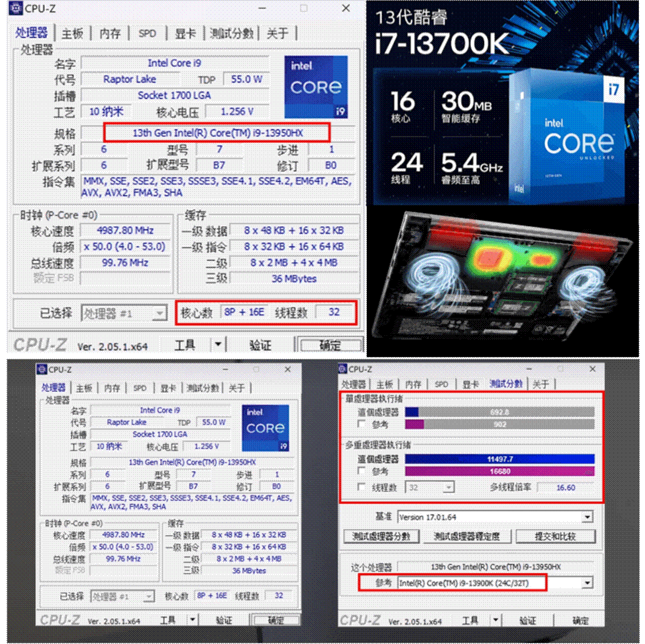
Task: Click 测试处理器稳定度 button
Action: coord(466,536)
